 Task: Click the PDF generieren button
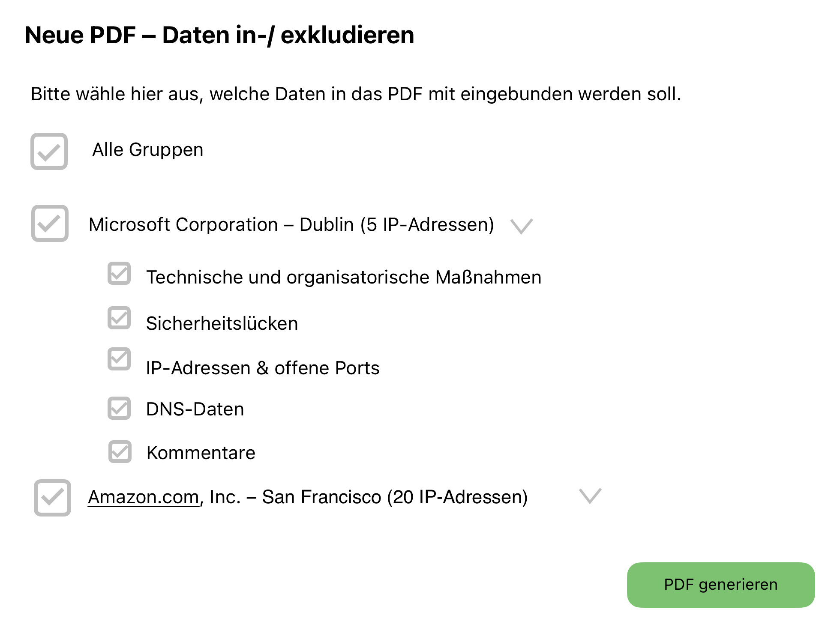tap(721, 585)
